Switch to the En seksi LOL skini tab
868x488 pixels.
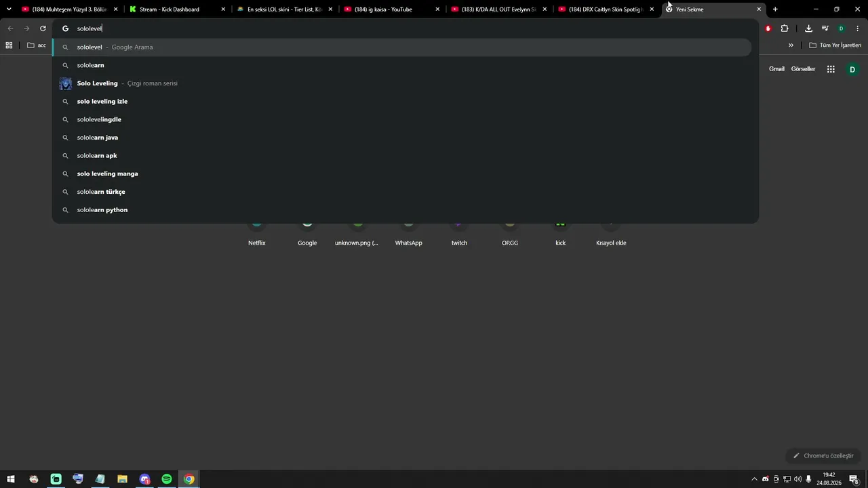click(x=284, y=9)
